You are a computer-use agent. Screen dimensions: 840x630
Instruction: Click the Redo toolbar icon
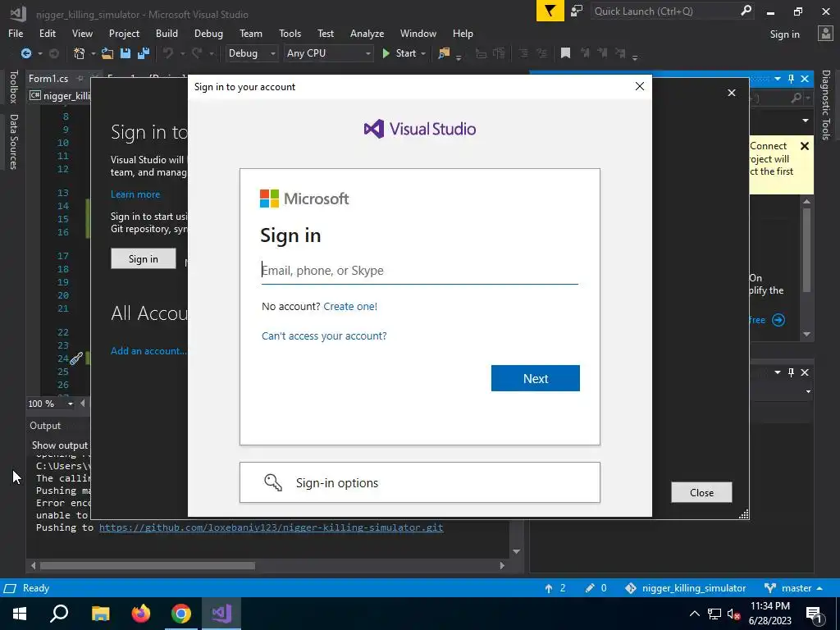pyautogui.click(x=197, y=53)
